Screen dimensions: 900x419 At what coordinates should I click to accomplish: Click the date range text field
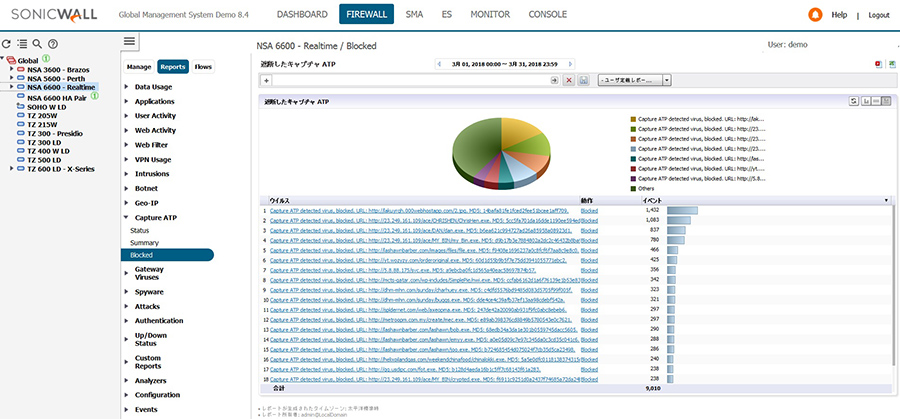505,64
